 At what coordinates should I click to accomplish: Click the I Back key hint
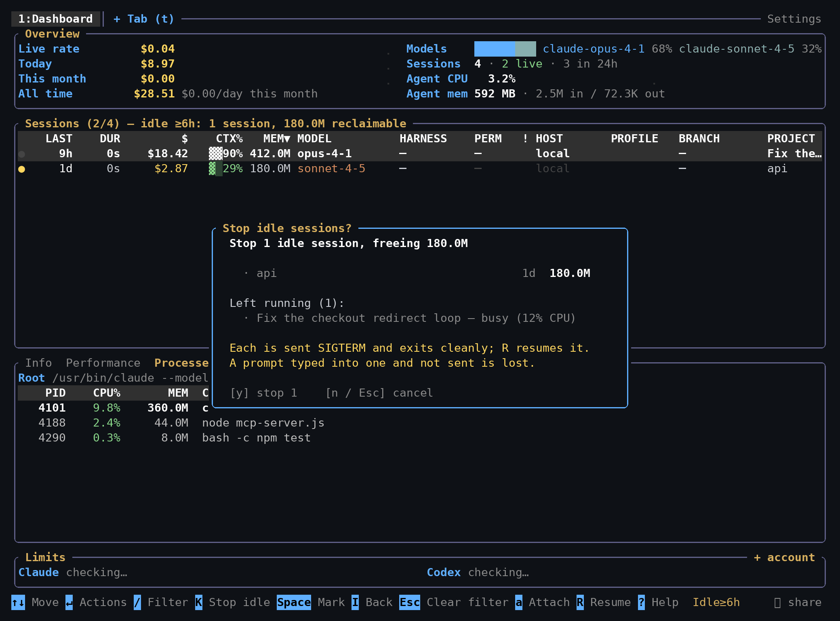[x=372, y=602]
